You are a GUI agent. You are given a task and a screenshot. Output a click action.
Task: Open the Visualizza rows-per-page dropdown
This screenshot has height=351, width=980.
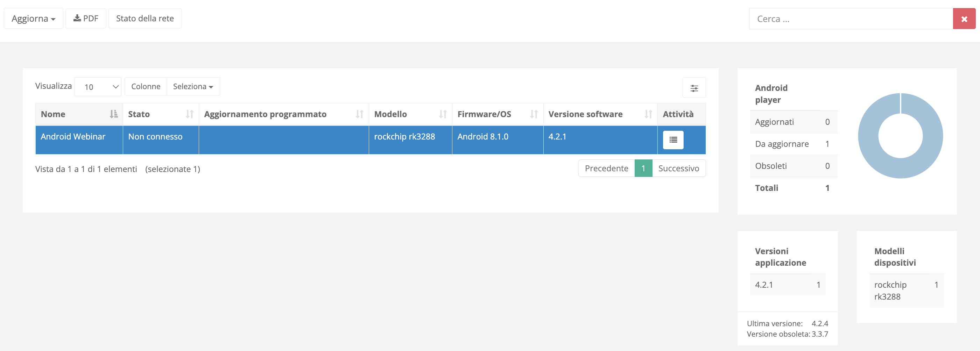click(98, 87)
